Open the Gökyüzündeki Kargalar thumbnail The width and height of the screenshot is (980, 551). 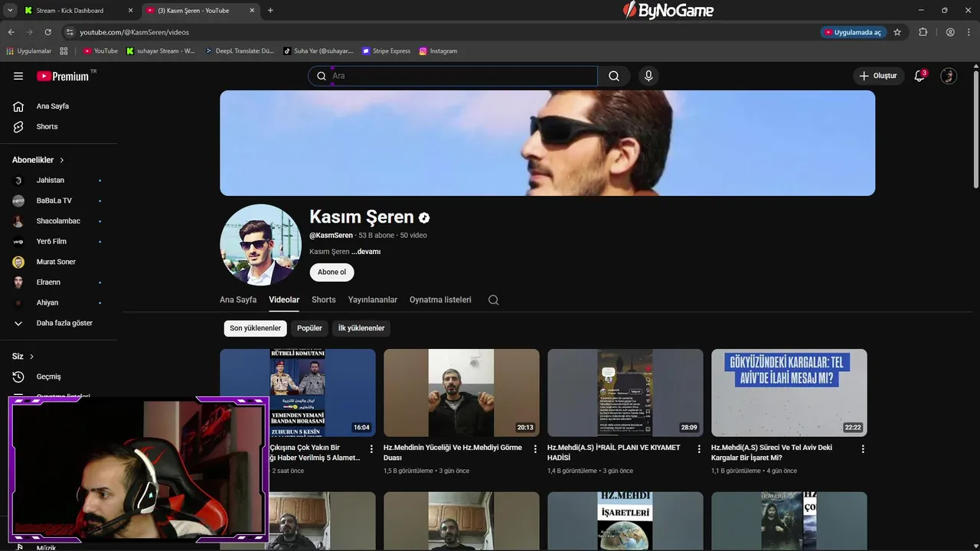(x=789, y=393)
